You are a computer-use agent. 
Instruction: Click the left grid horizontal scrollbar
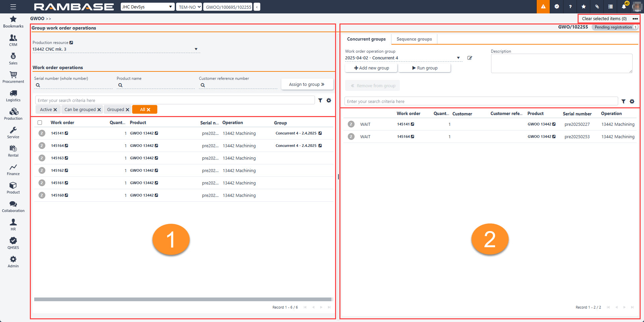pyautogui.click(x=183, y=299)
